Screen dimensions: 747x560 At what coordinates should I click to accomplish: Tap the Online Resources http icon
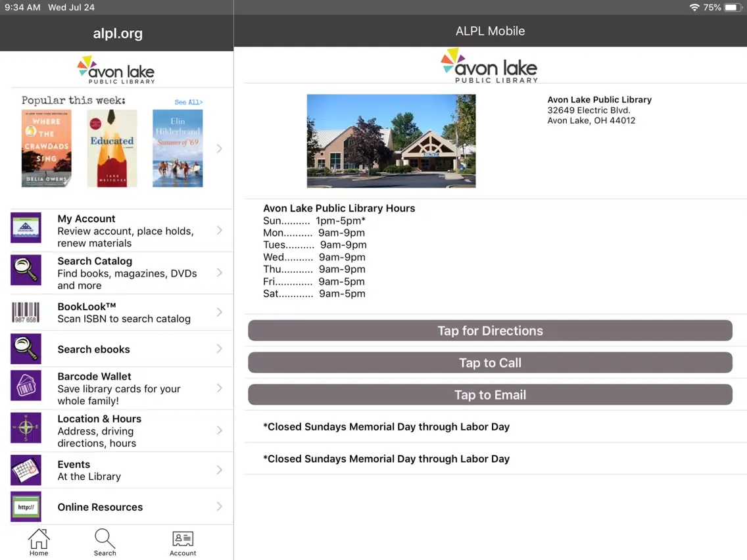pyautogui.click(x=26, y=507)
